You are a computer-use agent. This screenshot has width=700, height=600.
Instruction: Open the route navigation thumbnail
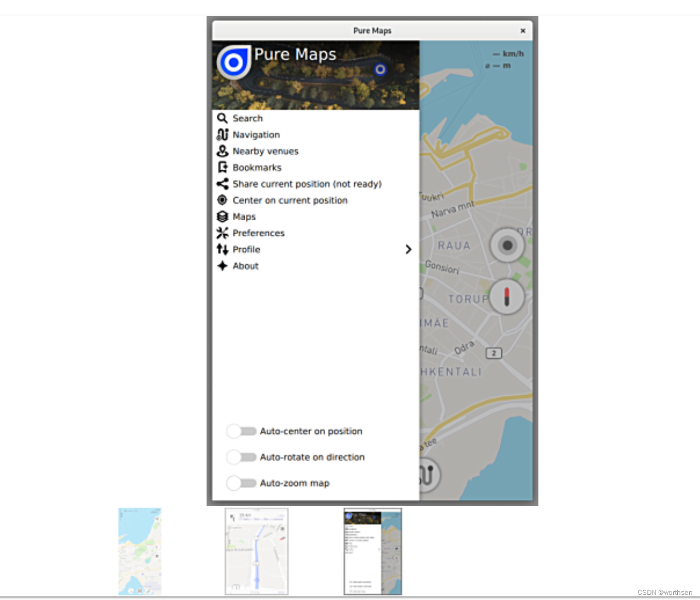(257, 551)
